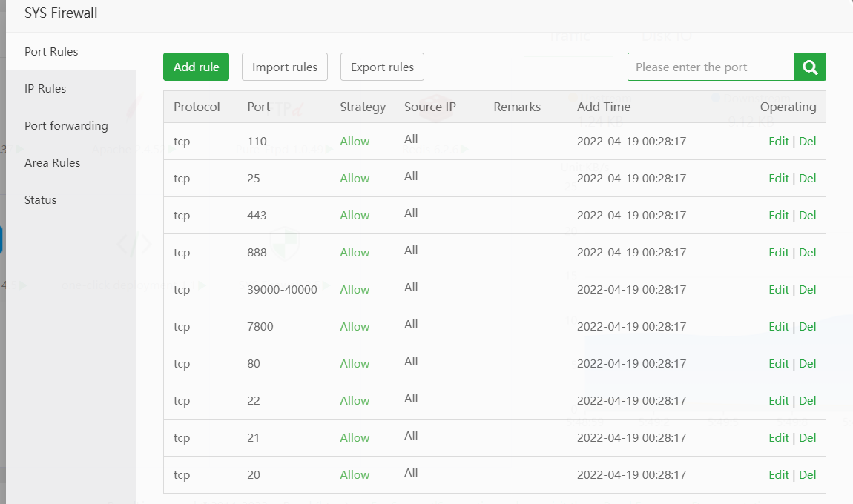
Task: Edit the port 110 rule
Action: 778,142
